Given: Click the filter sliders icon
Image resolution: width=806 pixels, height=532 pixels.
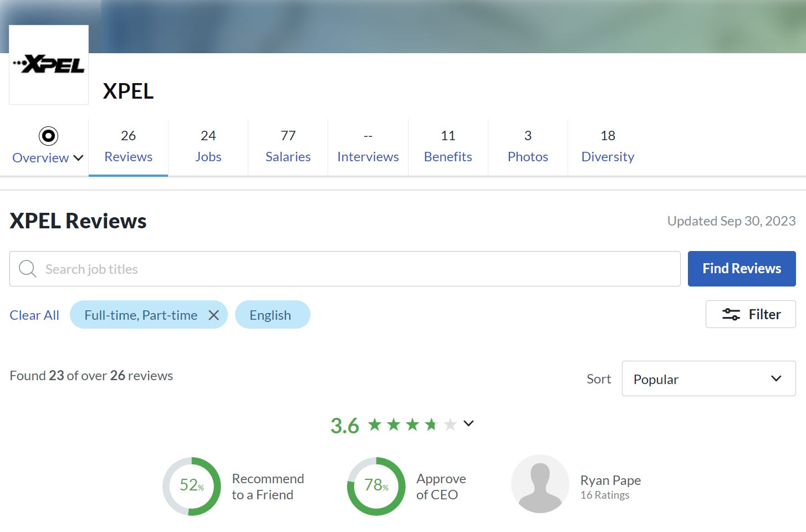Looking at the screenshot, I should [731, 314].
